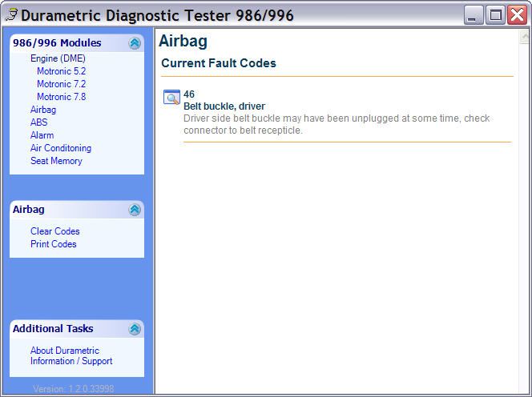Open the Seat Memory module
The height and width of the screenshot is (397, 532).
tap(56, 161)
